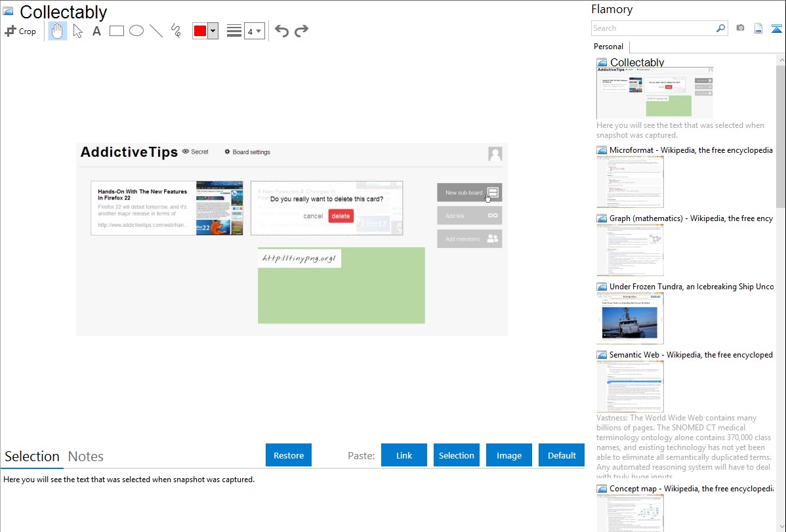This screenshot has width=786, height=532.
Task: Select the Concept map - Wikipedia title
Action: click(x=691, y=488)
